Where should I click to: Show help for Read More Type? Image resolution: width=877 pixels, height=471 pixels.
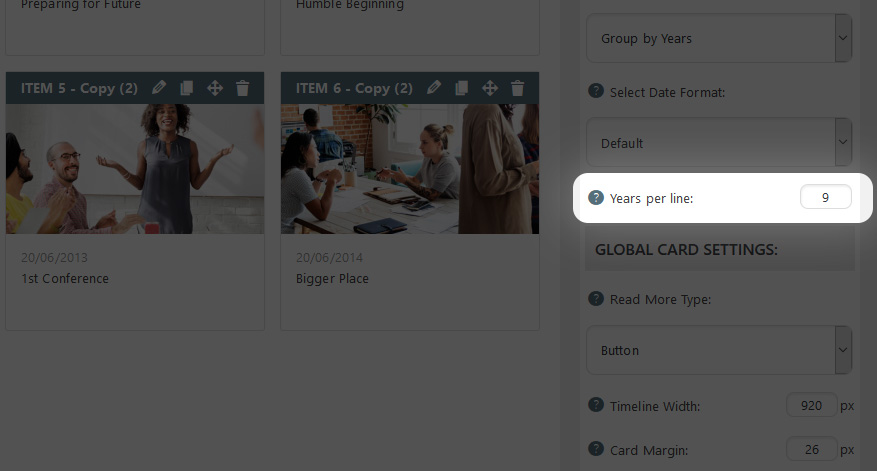click(596, 298)
